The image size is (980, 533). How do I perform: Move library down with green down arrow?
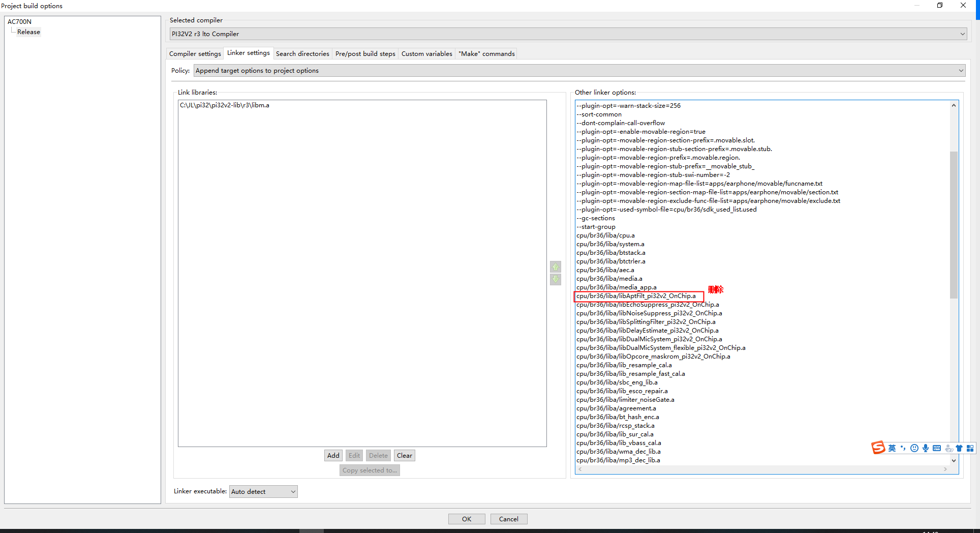[556, 279]
